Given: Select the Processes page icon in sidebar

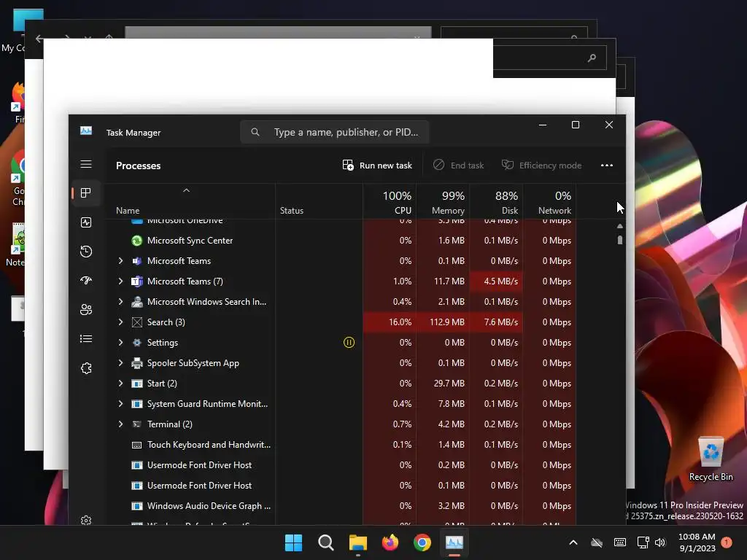Looking at the screenshot, I should click(x=86, y=192).
